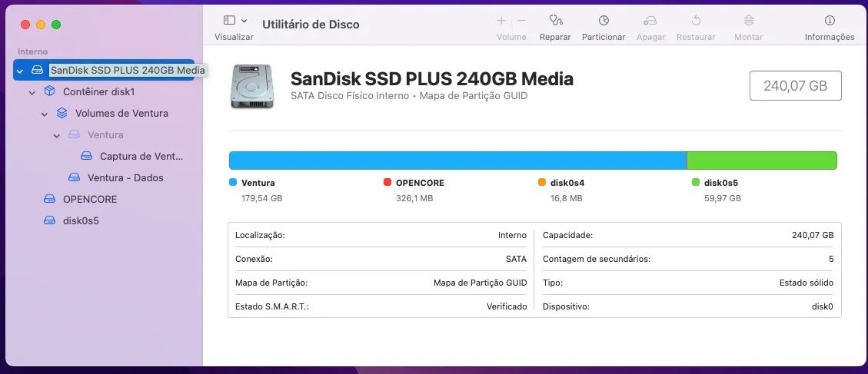The height and width of the screenshot is (374, 868).
Task: Click the 240,07 GB capacity box
Action: click(x=796, y=86)
